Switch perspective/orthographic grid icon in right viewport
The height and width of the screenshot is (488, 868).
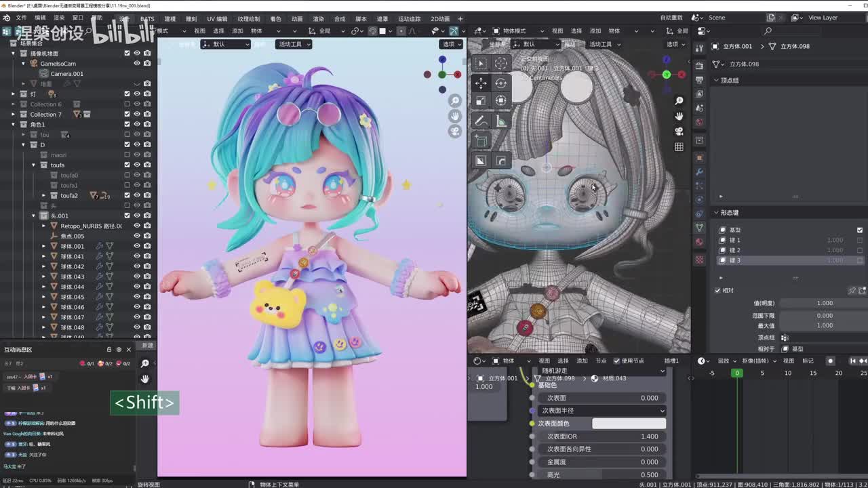point(679,147)
